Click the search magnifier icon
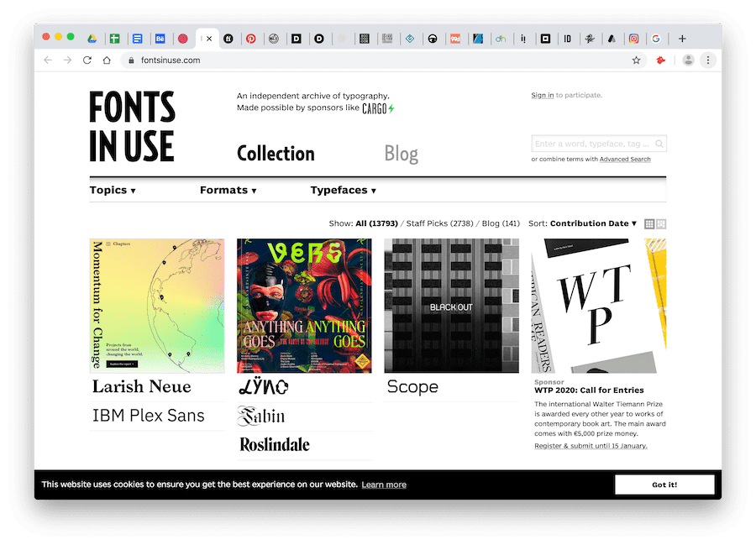The height and width of the screenshot is (545, 756). coord(659,144)
